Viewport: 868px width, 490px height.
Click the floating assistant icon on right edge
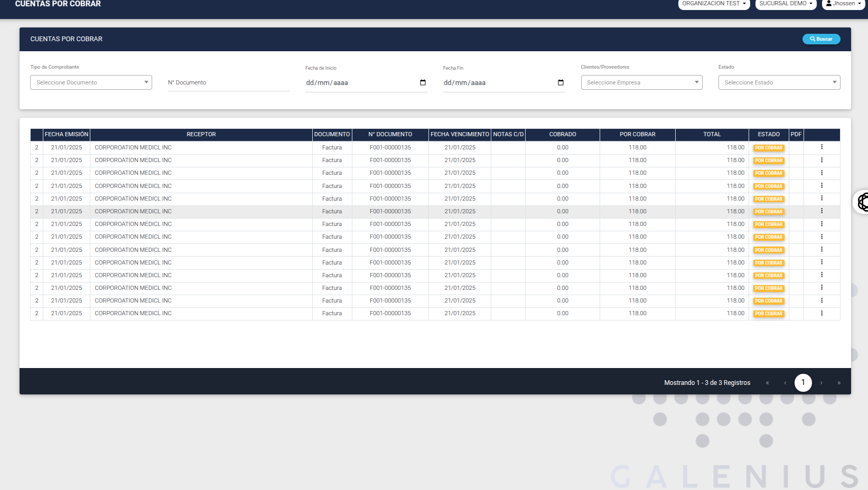coord(862,202)
